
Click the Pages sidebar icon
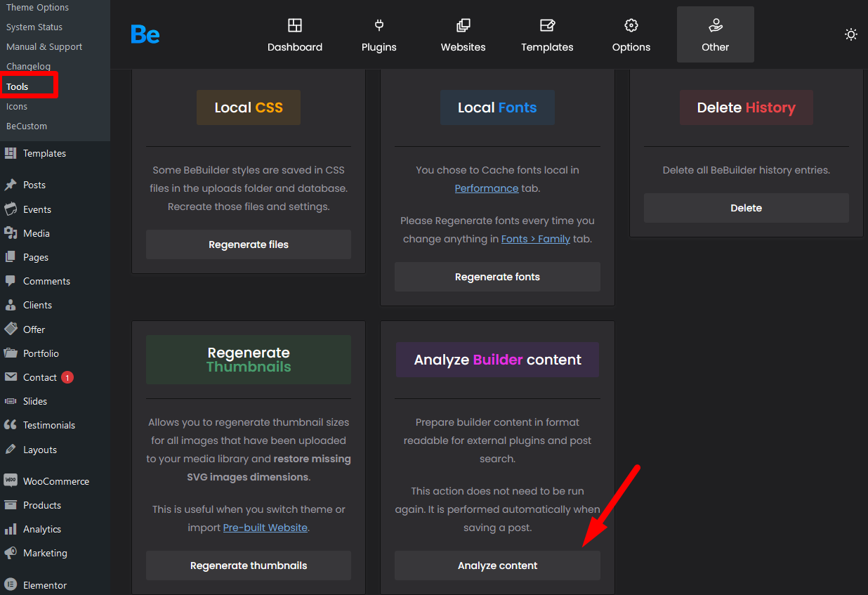[x=11, y=257]
